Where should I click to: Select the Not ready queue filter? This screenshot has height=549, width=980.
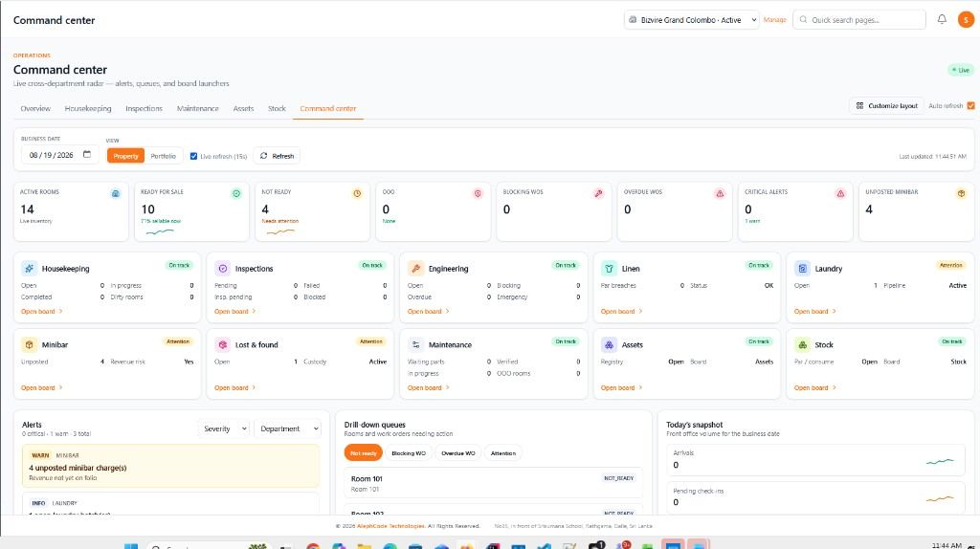(x=363, y=452)
